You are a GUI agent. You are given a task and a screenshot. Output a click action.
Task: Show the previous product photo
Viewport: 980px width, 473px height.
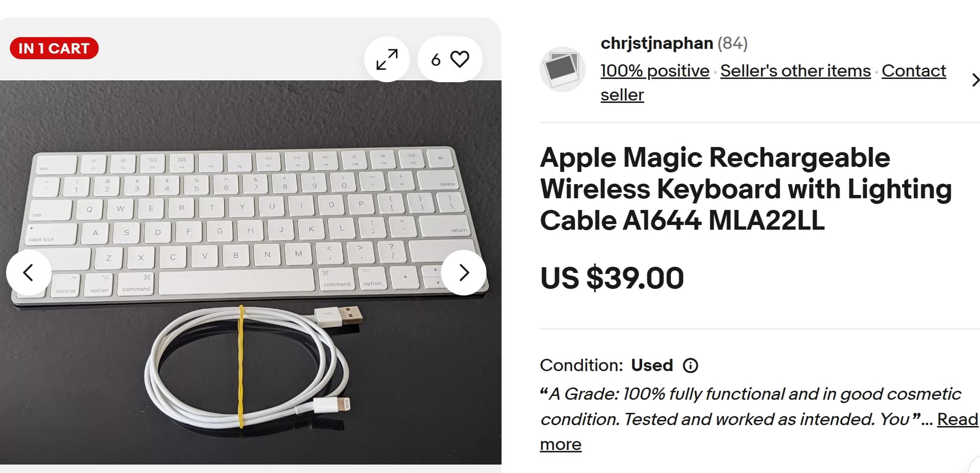tap(29, 272)
